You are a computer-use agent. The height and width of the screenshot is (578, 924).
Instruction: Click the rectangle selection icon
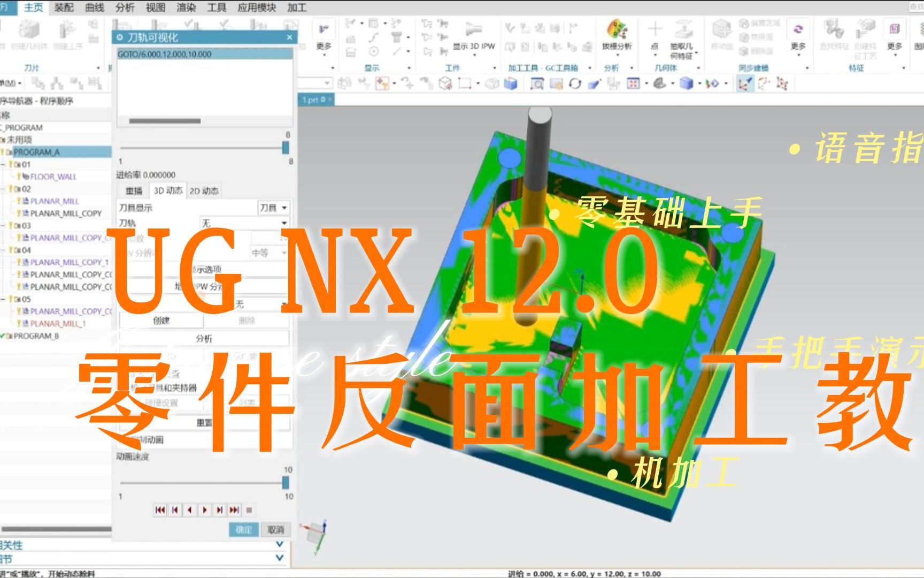[x=464, y=83]
